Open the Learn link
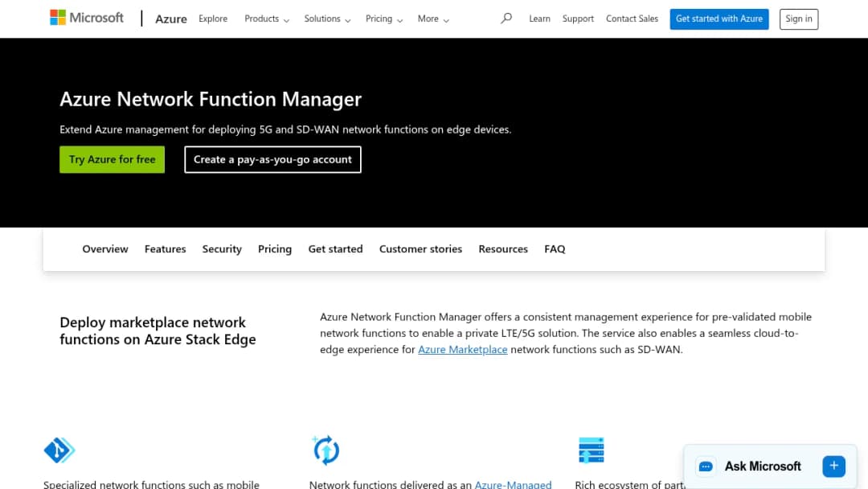868x489 pixels. pyautogui.click(x=539, y=18)
